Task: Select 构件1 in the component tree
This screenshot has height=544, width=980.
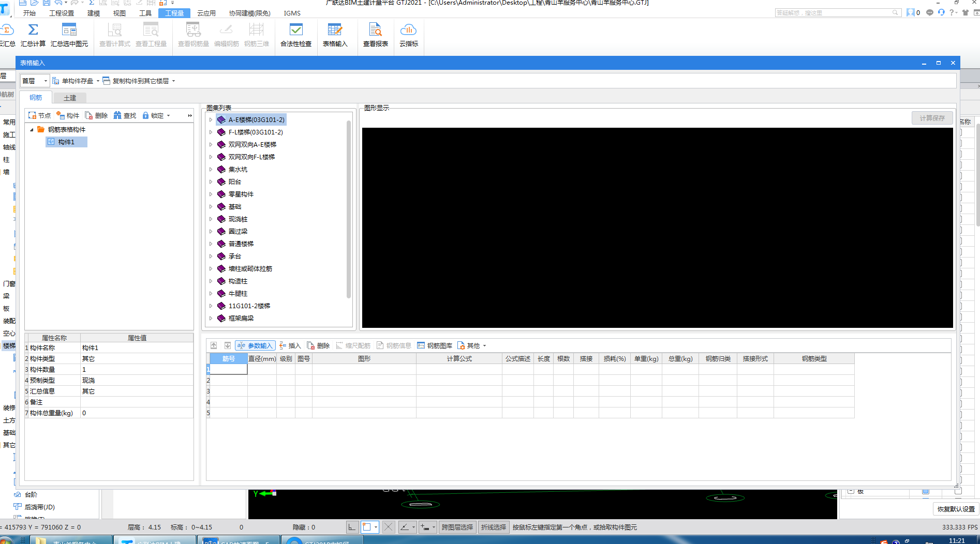Action: click(x=66, y=142)
